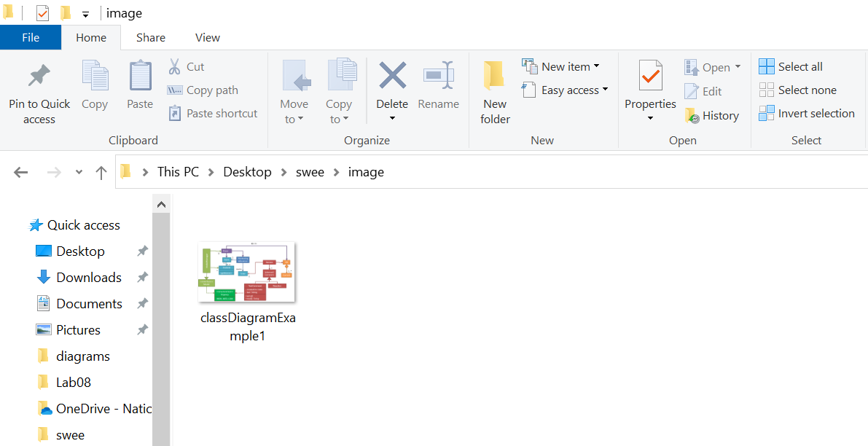Screen dimensions: 868x446
Task: Click the New item icon
Action: pos(529,66)
